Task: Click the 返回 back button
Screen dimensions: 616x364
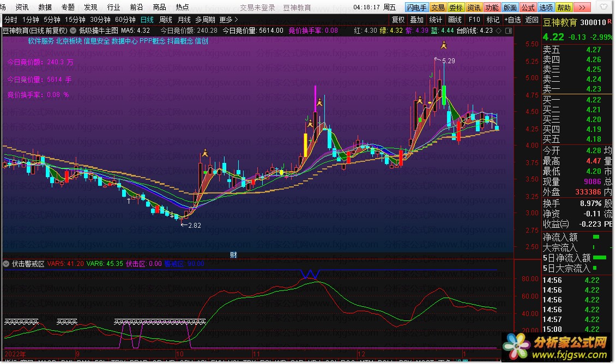Action: 532,19
